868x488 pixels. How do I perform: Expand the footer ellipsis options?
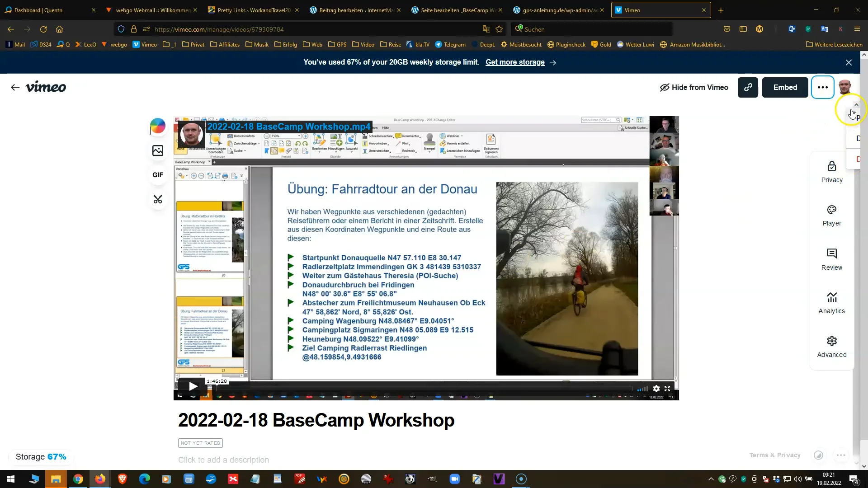click(x=841, y=455)
